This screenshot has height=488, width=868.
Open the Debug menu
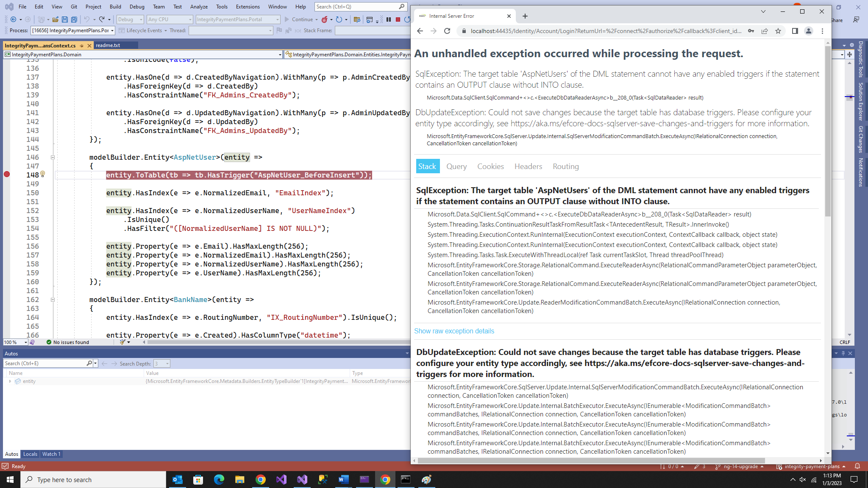(x=136, y=7)
